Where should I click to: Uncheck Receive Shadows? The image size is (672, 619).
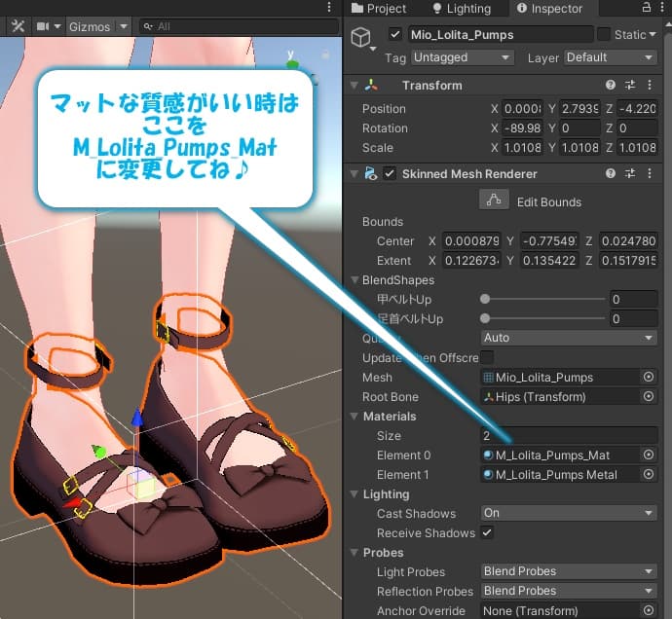coord(487,533)
